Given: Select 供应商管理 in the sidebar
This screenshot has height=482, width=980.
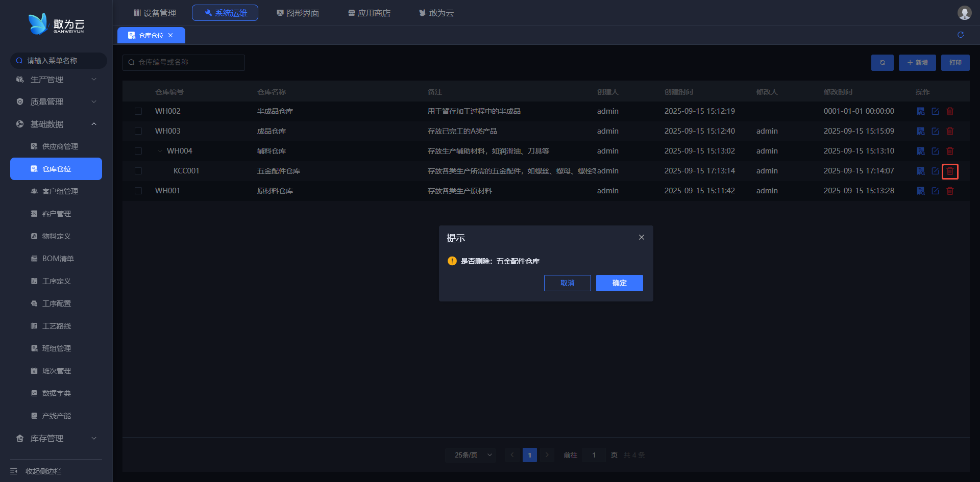Looking at the screenshot, I should pyautogui.click(x=60, y=146).
